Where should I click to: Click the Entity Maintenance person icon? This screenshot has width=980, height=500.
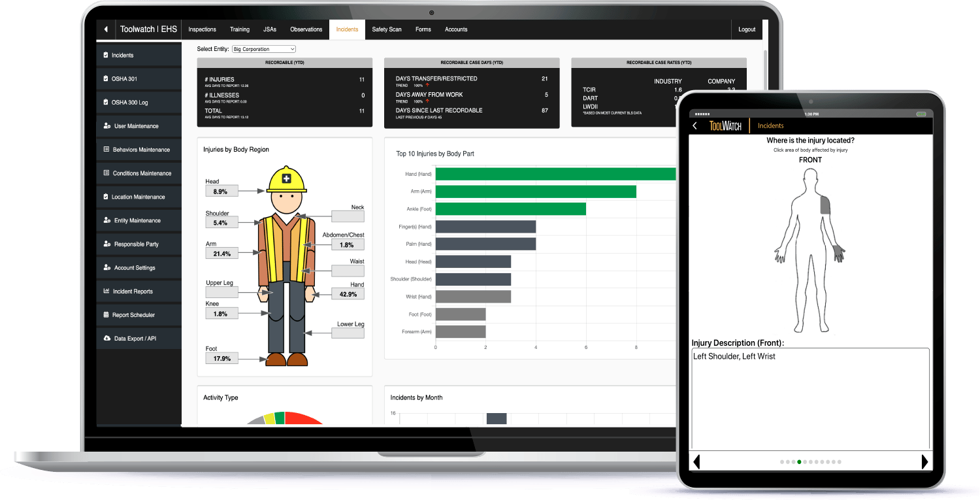click(107, 220)
